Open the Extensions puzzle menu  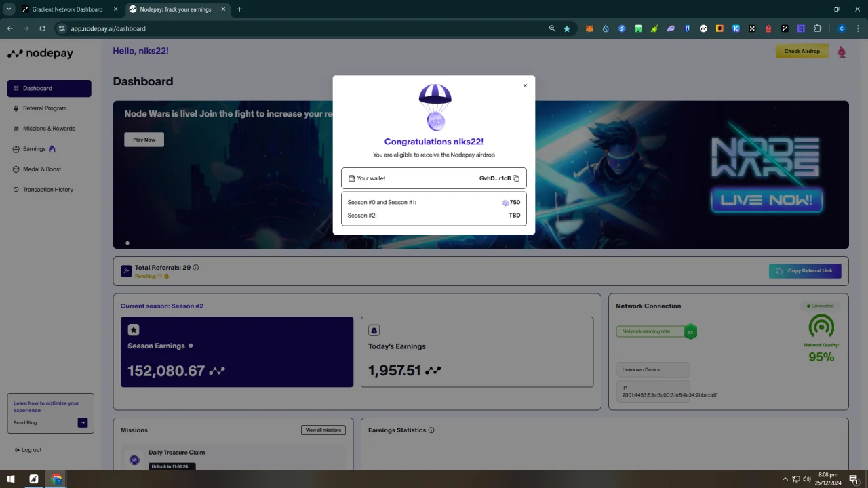point(817,28)
